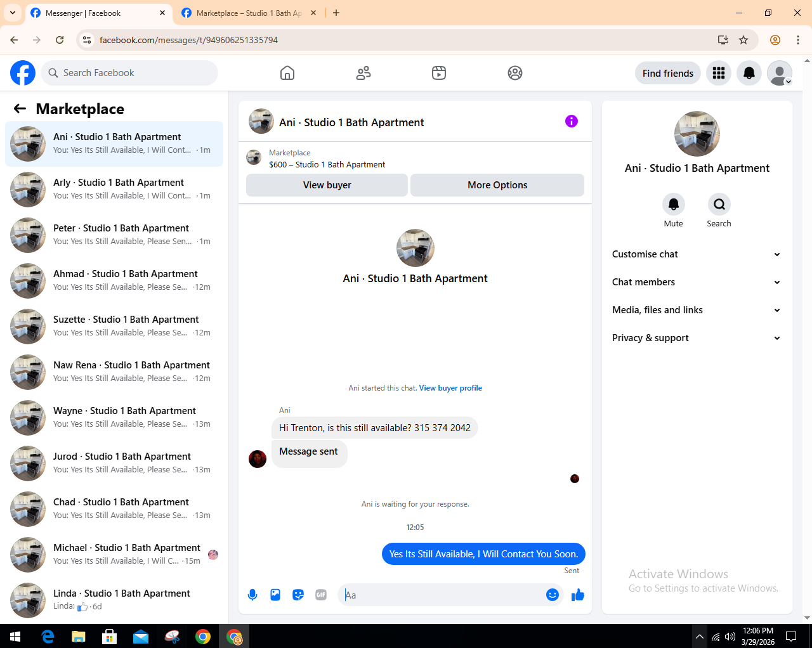Open the Windows notification center icon
The image size is (812, 648).
tap(791, 636)
